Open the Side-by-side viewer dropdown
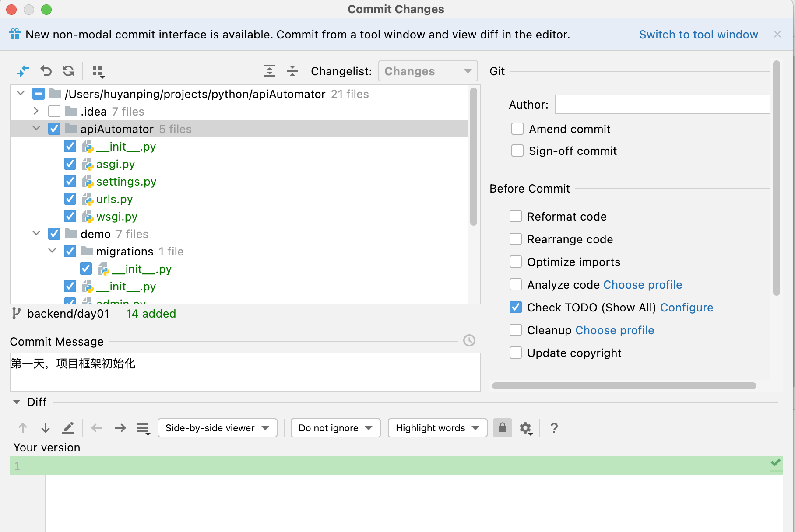Image resolution: width=795 pixels, height=532 pixels. click(x=218, y=428)
